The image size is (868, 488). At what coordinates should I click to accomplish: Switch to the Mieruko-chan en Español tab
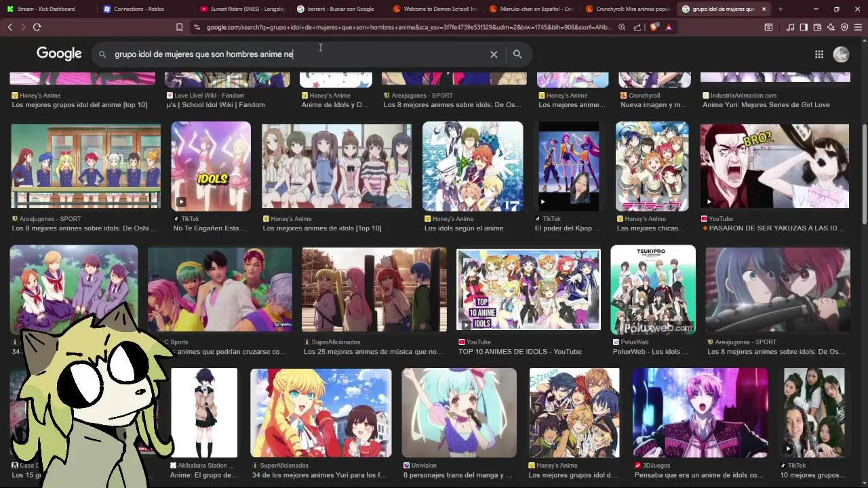pos(531,9)
